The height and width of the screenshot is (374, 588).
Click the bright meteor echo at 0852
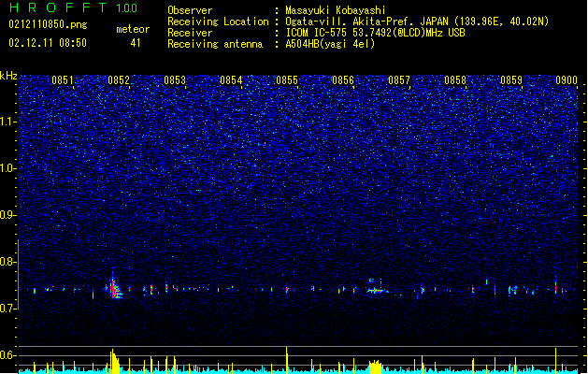click(x=115, y=288)
